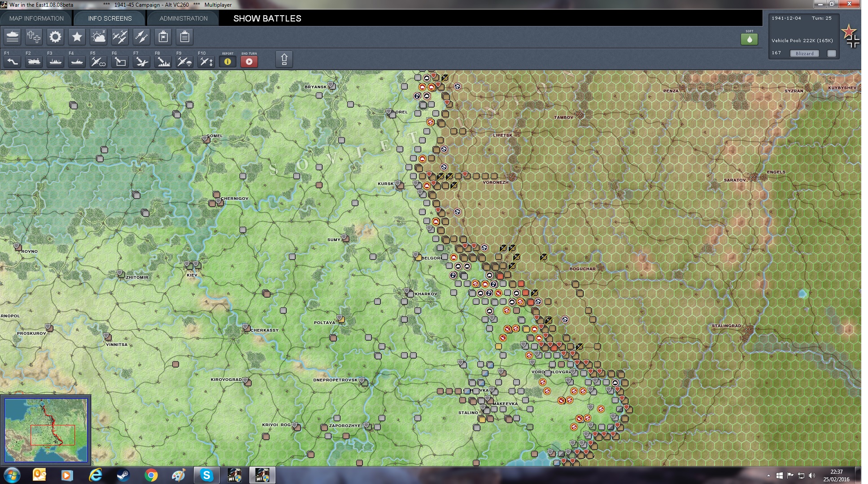Screen dimensions: 868x484
Task: Open Google Chrome from the taskbar
Action: [x=151, y=475]
